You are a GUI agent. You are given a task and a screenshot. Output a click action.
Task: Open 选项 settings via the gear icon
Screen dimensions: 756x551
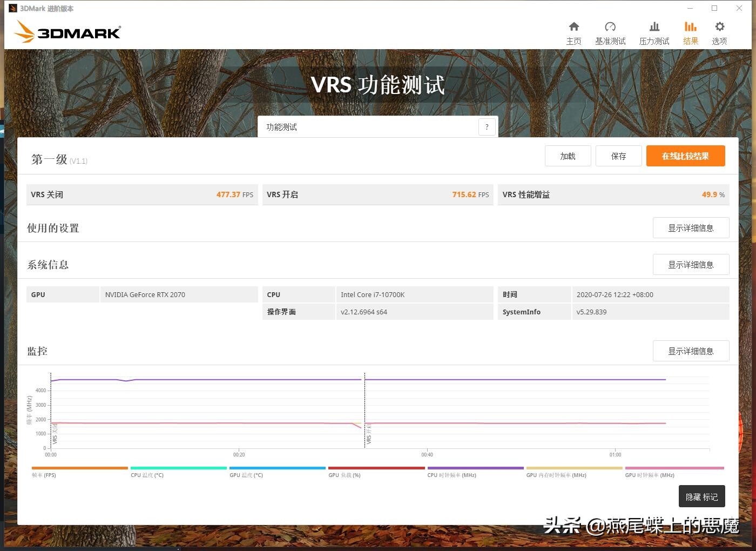(x=719, y=32)
